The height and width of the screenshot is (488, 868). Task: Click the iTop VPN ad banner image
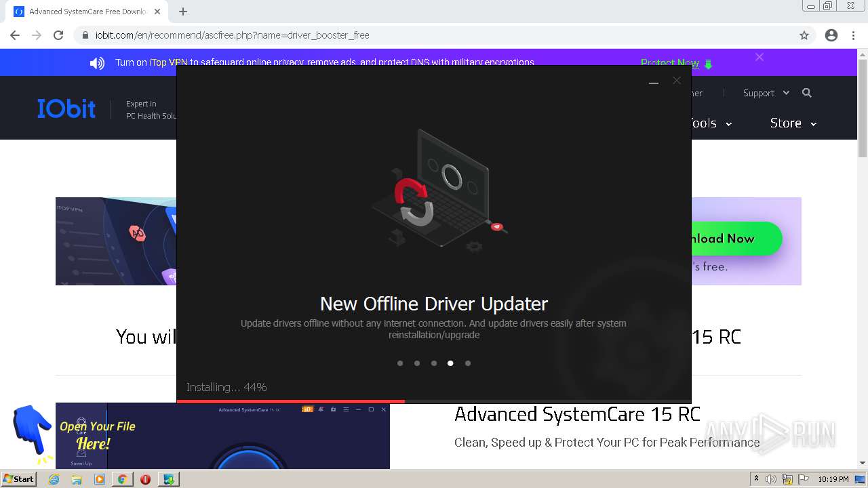coord(116,241)
